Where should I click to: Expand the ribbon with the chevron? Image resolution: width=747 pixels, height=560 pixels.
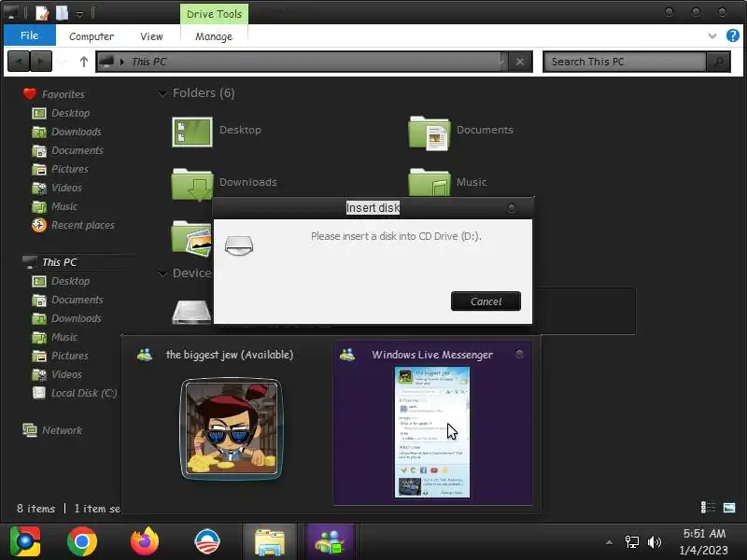click(x=712, y=35)
